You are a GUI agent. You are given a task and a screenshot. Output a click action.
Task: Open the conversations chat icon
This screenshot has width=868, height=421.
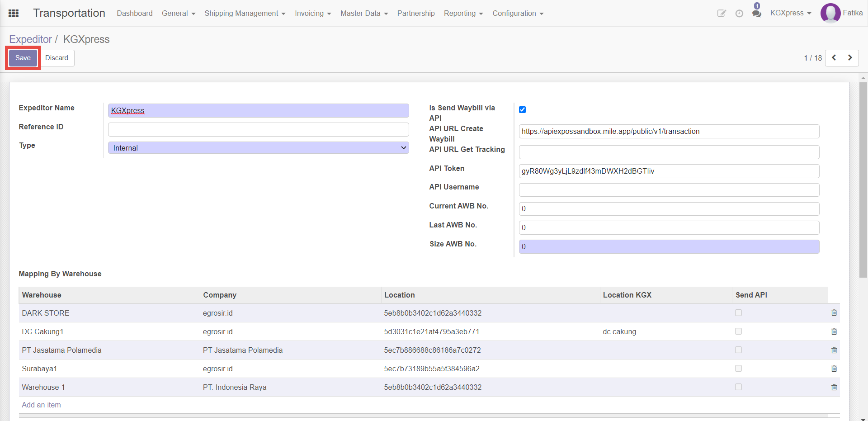point(757,13)
